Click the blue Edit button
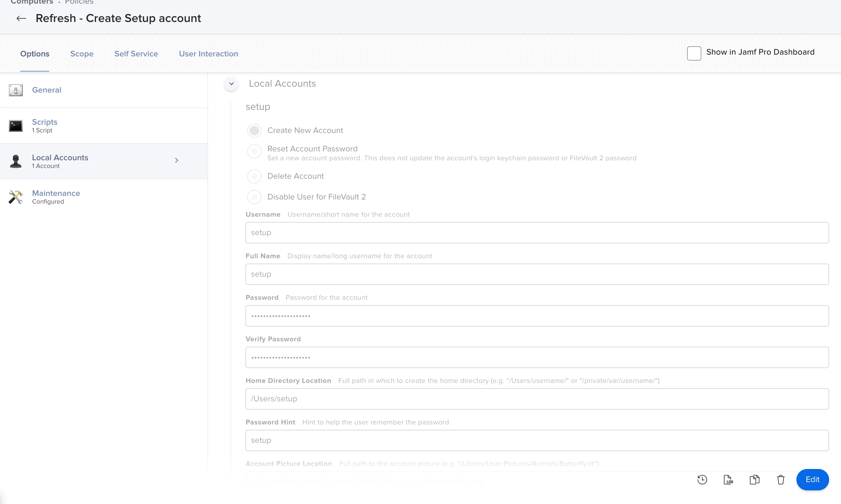841x504 pixels. pos(812,480)
